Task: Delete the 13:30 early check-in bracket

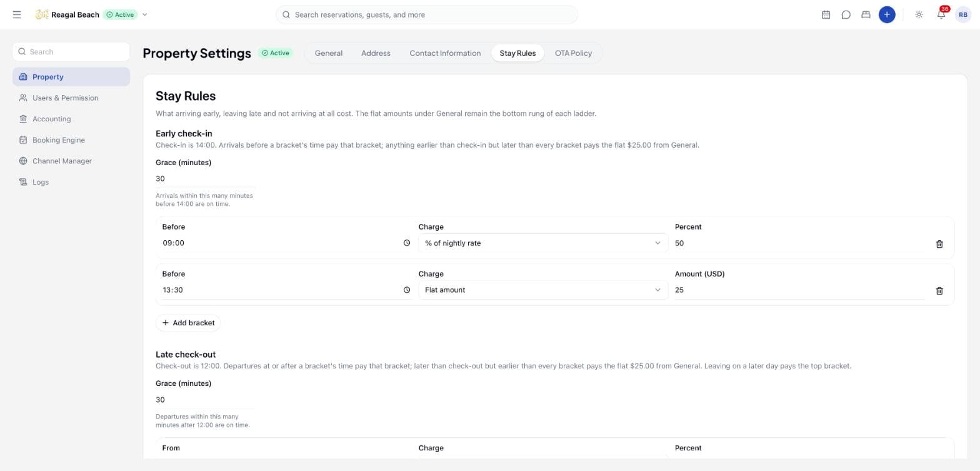Action: coord(939,291)
